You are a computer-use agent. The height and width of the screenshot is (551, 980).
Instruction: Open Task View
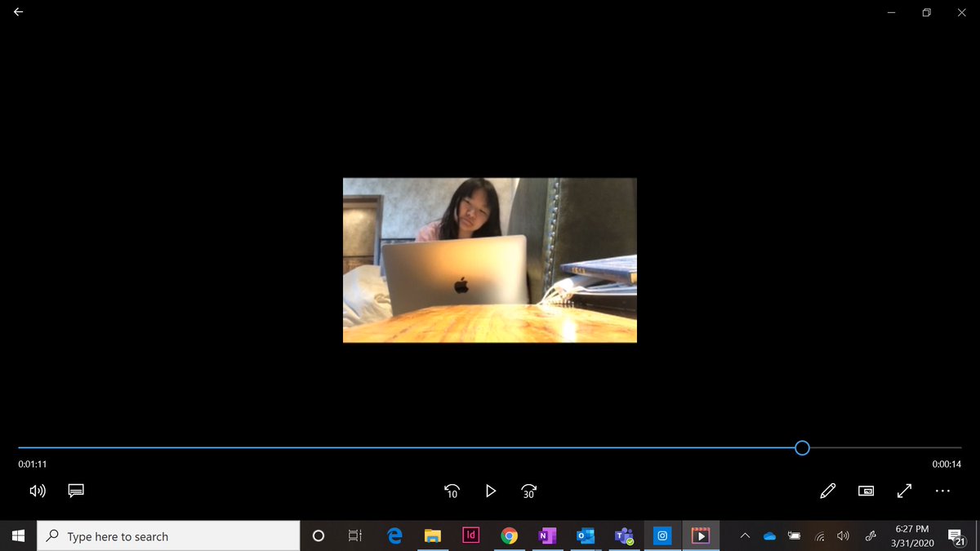click(x=354, y=536)
